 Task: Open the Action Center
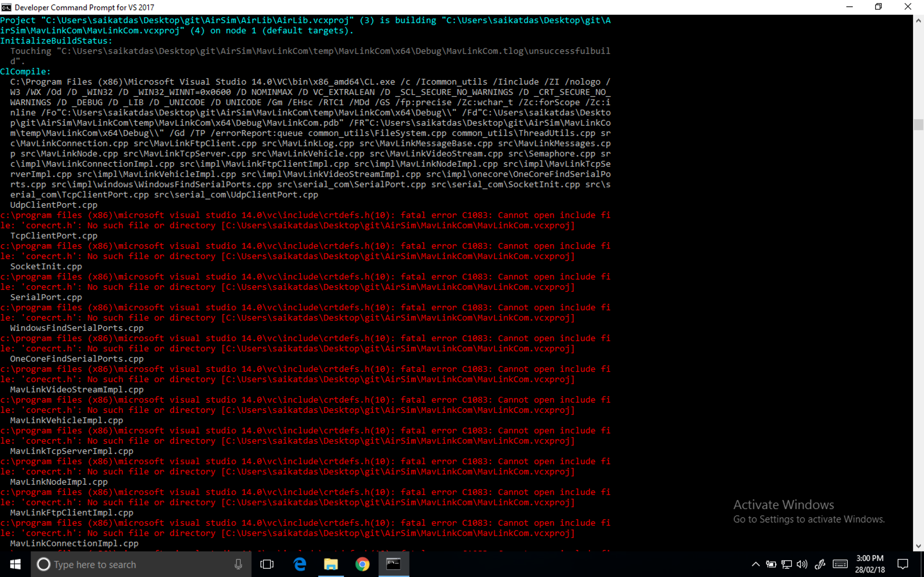(x=903, y=564)
